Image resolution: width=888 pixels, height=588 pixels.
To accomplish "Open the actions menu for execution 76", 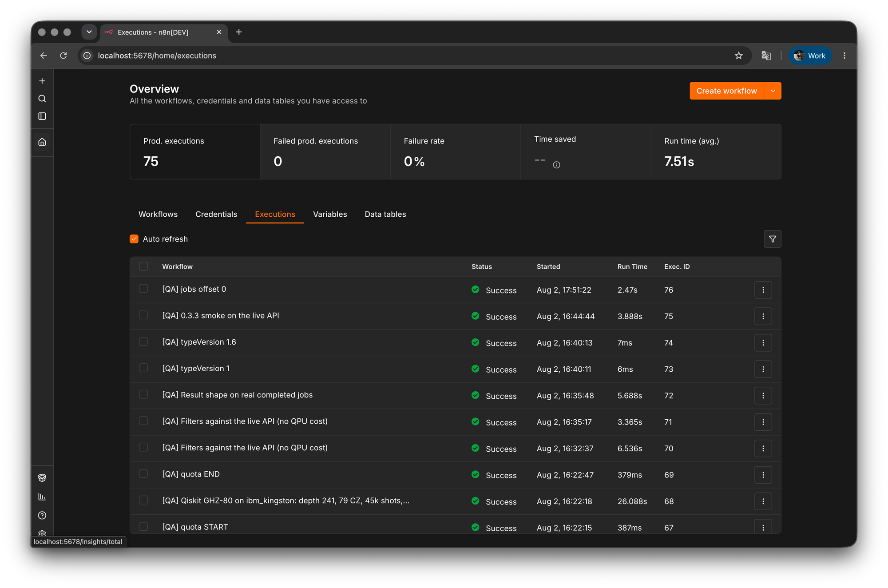I will [763, 290].
